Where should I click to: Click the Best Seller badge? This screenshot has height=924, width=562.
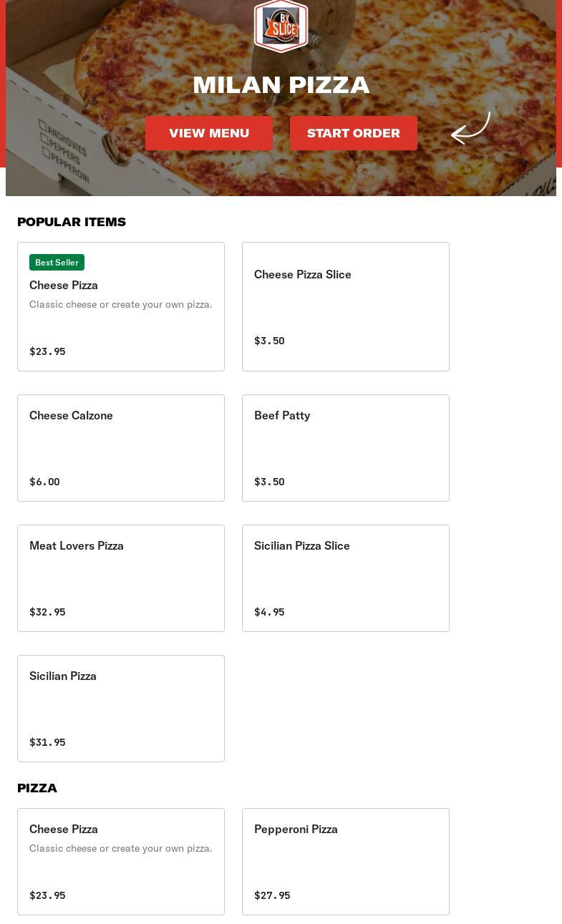click(x=57, y=263)
